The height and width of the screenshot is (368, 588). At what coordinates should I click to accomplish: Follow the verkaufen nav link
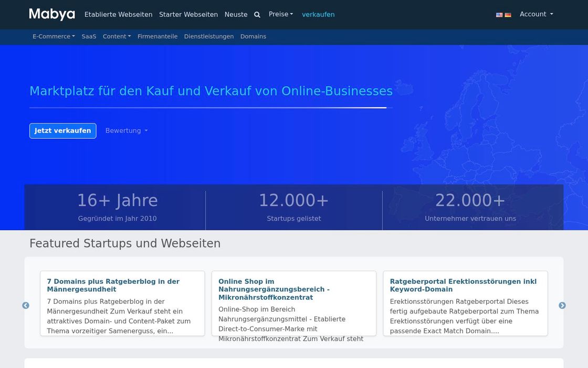click(x=318, y=15)
